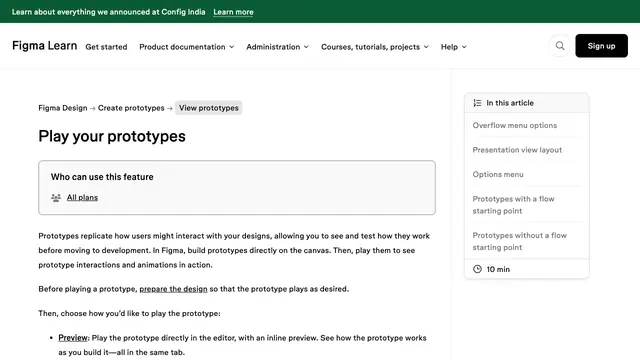Click the clock icon next to 10 min
Screen dimensions: 640x360
click(477, 269)
